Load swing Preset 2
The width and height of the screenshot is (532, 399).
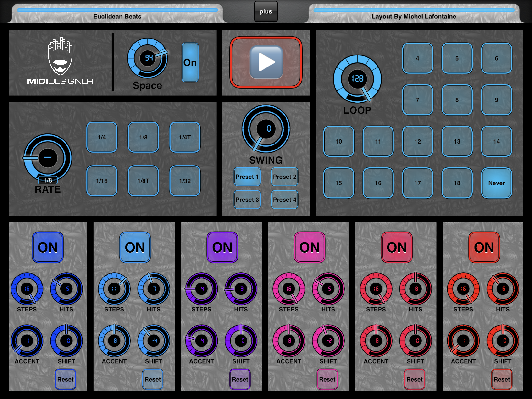tap(284, 177)
